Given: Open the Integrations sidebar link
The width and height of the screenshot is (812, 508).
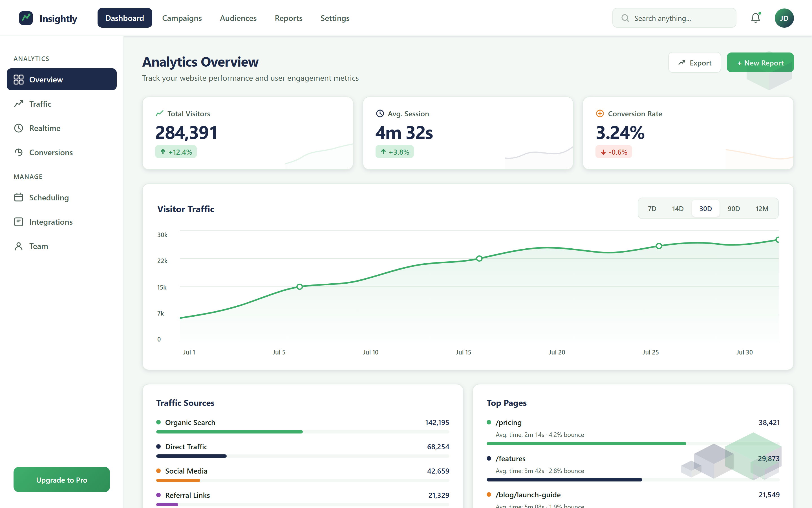Looking at the screenshot, I should click(x=62, y=222).
